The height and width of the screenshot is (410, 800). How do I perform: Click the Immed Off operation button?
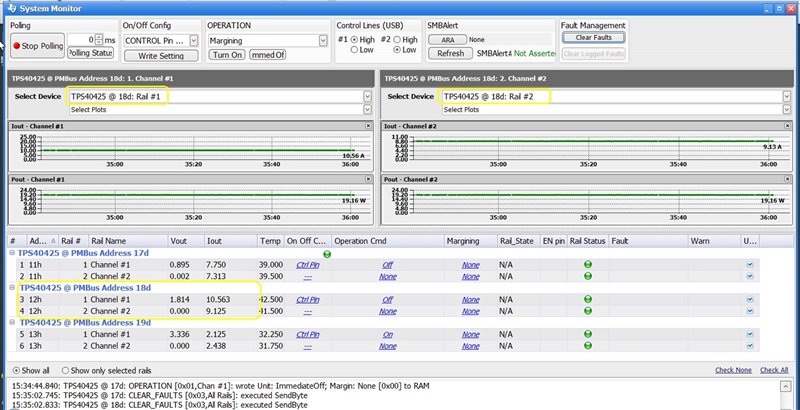pos(267,54)
